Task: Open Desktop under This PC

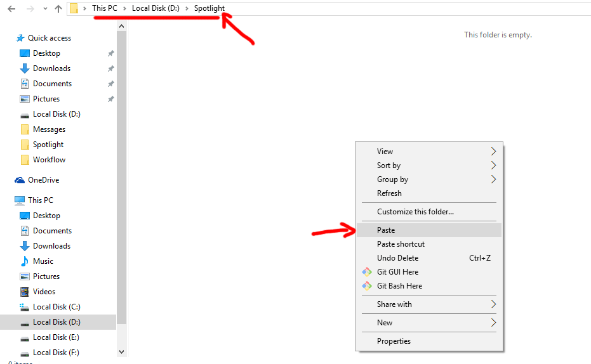Action: click(x=46, y=216)
